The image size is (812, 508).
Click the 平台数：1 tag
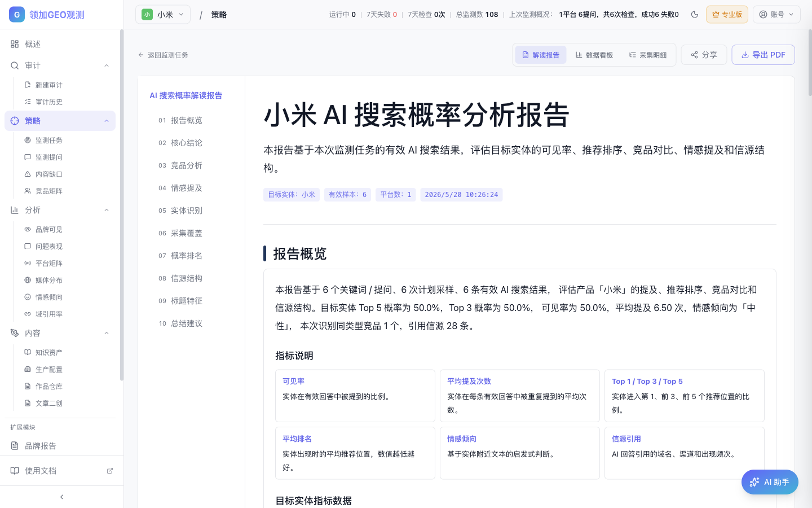[x=396, y=195]
